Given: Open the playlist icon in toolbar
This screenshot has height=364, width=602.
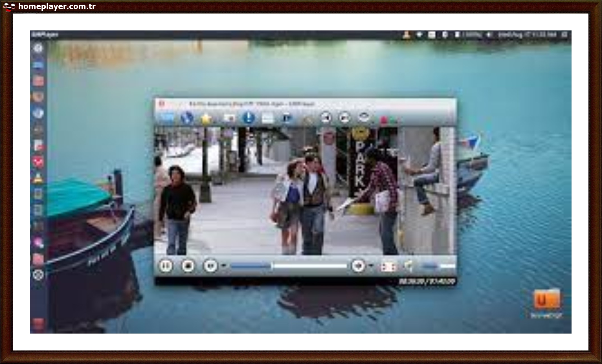Looking at the screenshot, I should pyautogui.click(x=267, y=118).
